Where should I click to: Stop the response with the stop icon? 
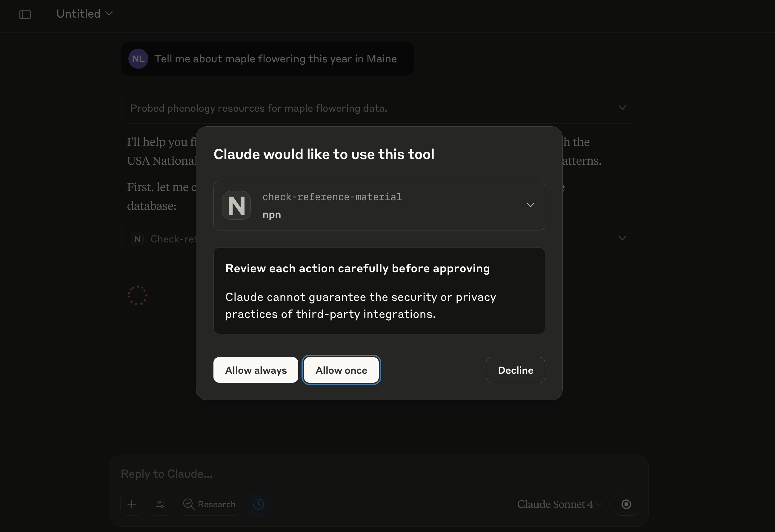626,504
